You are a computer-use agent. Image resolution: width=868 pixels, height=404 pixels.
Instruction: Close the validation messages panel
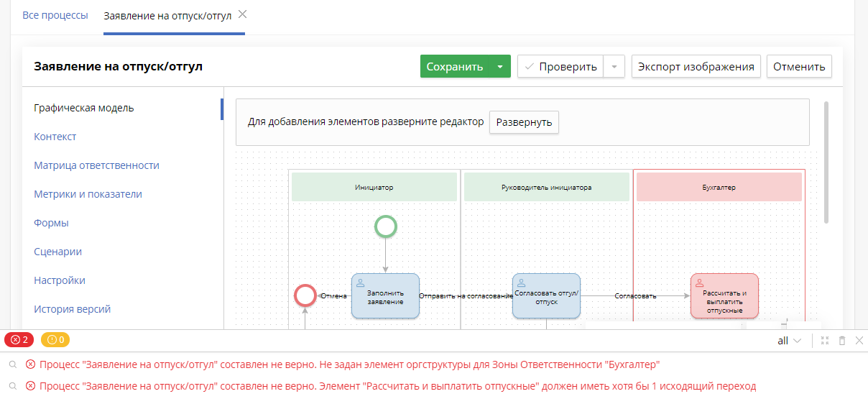[x=859, y=341]
